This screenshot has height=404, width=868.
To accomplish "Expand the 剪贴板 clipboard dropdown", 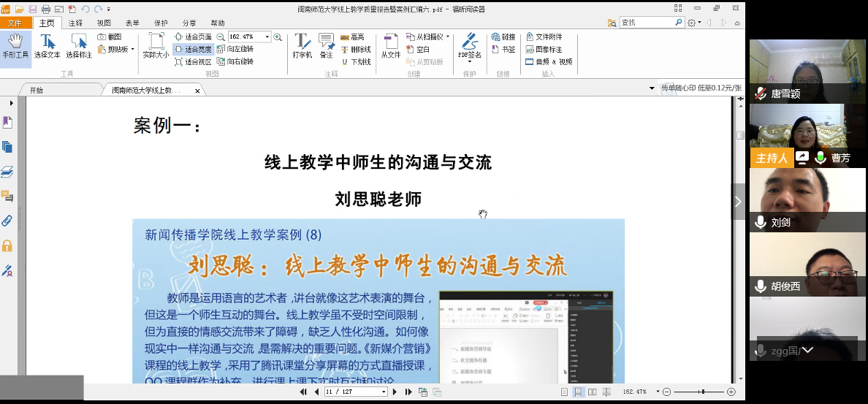I will [x=132, y=50].
